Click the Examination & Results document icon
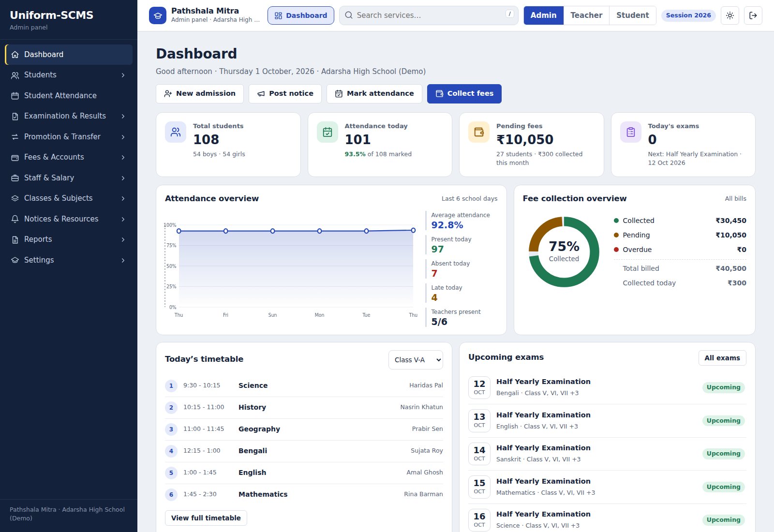Image resolution: width=774 pixels, height=532 pixels. click(x=15, y=116)
